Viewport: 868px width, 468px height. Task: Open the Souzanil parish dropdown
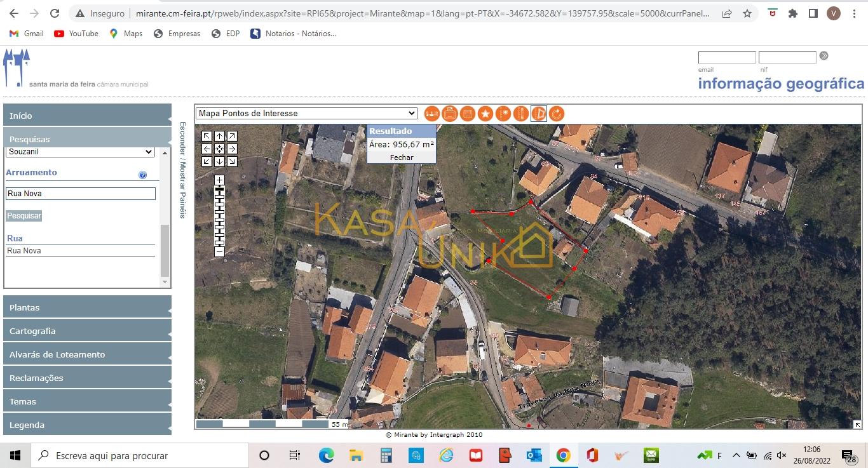(x=80, y=152)
